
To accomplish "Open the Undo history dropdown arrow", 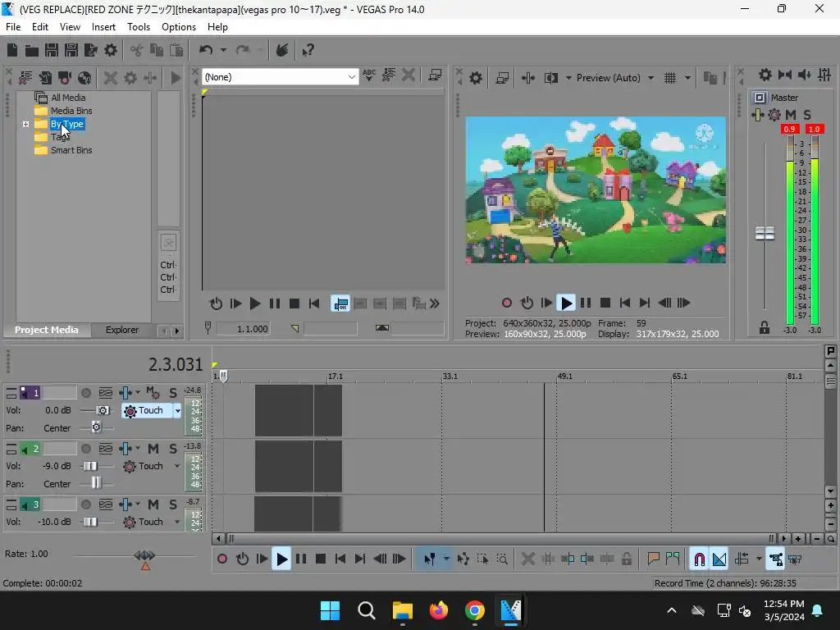I will (x=223, y=50).
